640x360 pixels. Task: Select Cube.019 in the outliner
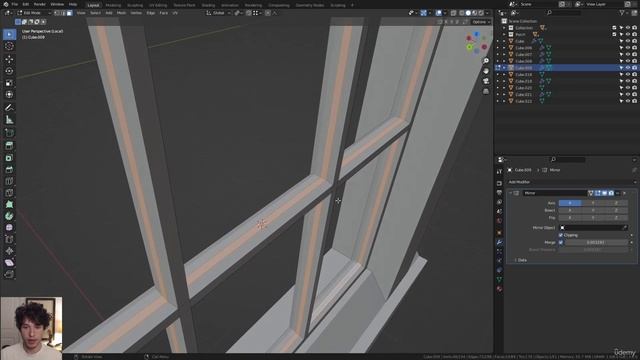(523, 81)
